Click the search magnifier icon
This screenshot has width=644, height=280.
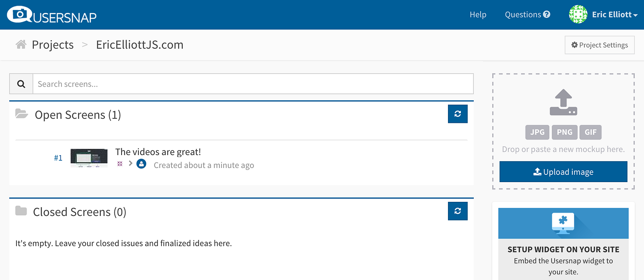pyautogui.click(x=21, y=84)
